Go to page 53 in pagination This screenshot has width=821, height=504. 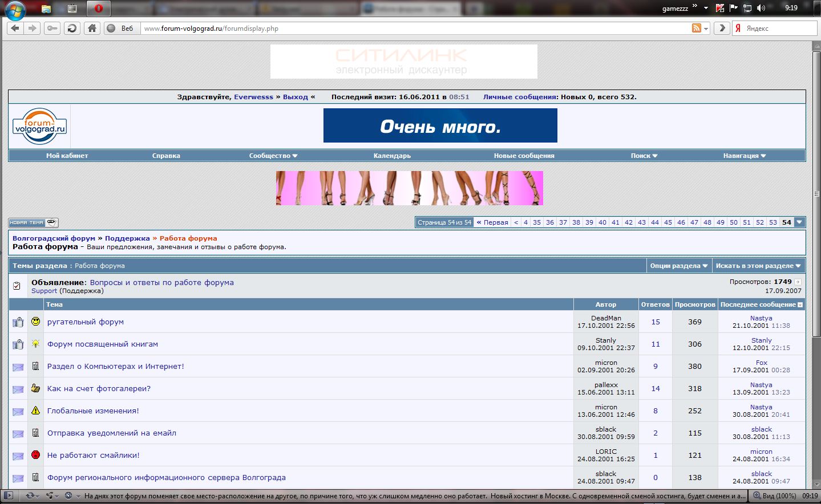coord(773,222)
